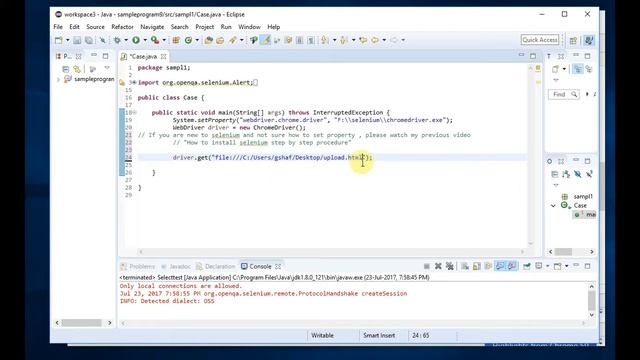Open the External Tools dropdown arrow
640x360 pixels.
click(164, 40)
